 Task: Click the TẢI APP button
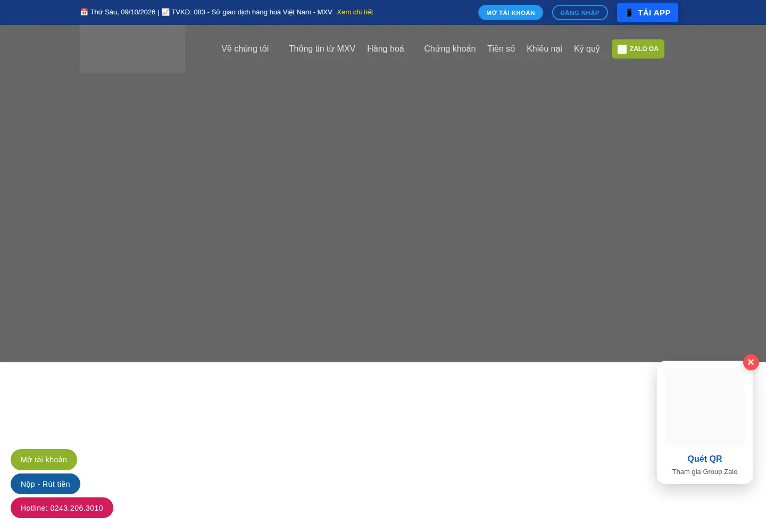pos(647,13)
